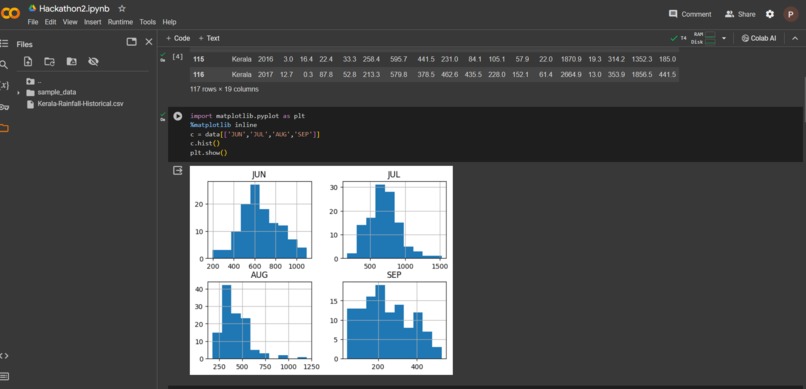806x389 pixels.
Task: Click the 2017 year cell
Action: click(x=265, y=75)
